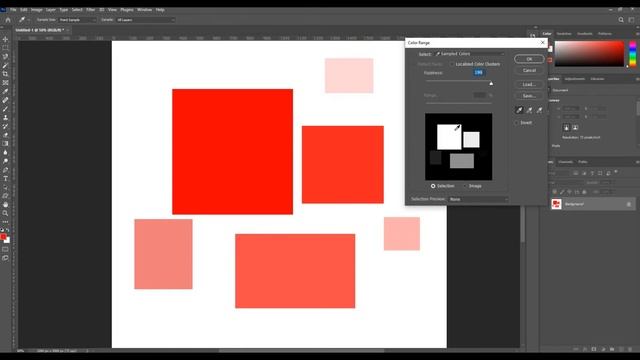Choose the Image radio button
Viewport: 640px width, 360px height.
pyautogui.click(x=465, y=186)
